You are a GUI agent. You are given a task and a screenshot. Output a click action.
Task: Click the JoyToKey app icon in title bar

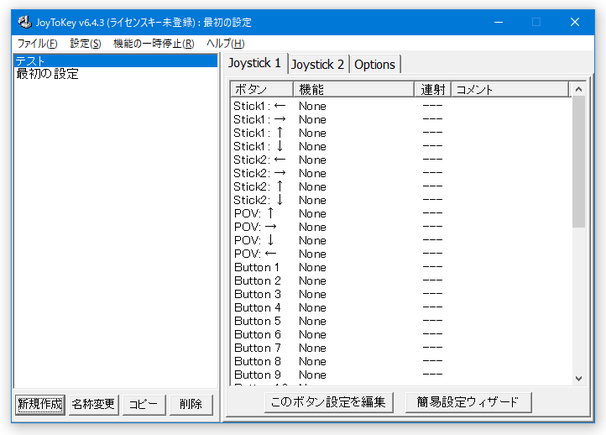[25, 22]
